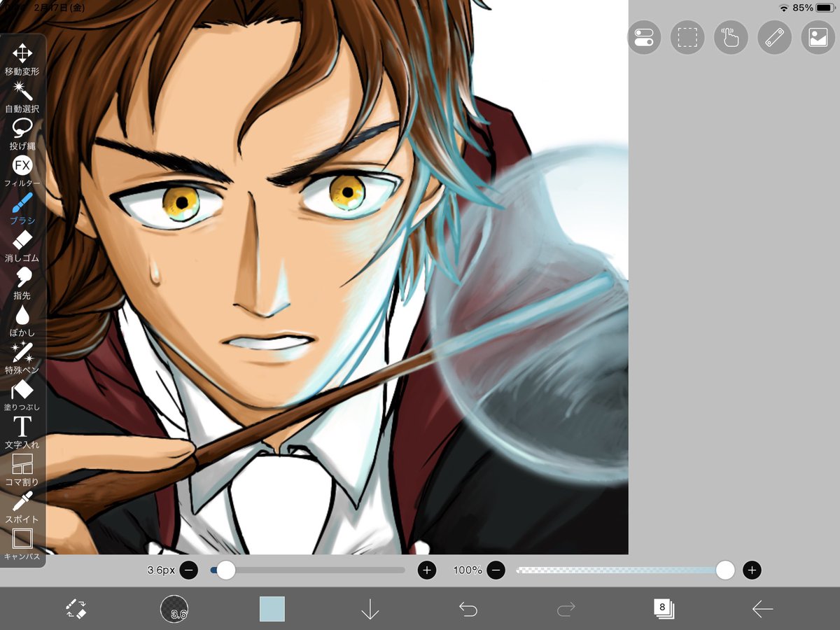Image resolution: width=840 pixels, height=630 pixels.
Task: Open the Canvas (キャンバス) tool
Action: 22,545
